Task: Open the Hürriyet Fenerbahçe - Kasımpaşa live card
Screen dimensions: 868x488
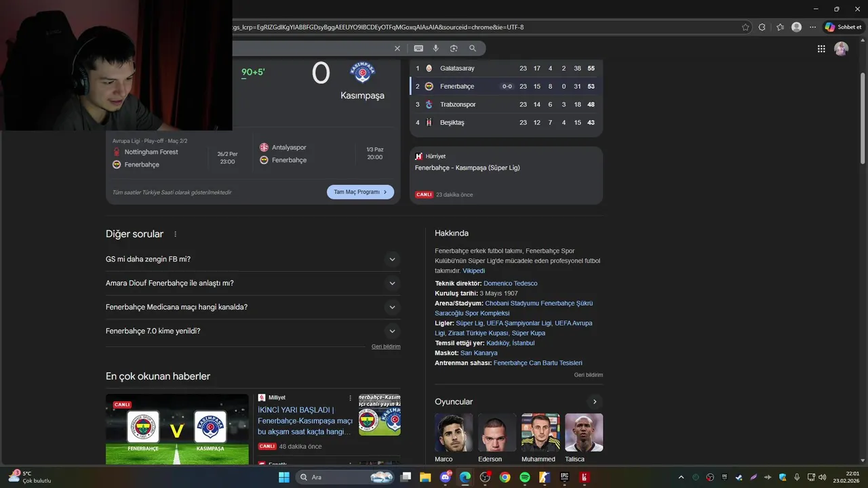Action: pyautogui.click(x=506, y=176)
